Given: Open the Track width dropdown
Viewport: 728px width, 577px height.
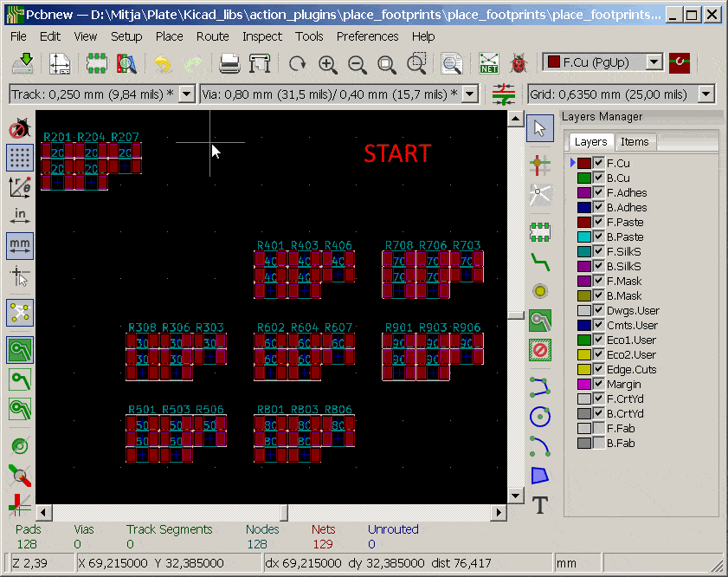Looking at the screenshot, I should click(x=187, y=94).
